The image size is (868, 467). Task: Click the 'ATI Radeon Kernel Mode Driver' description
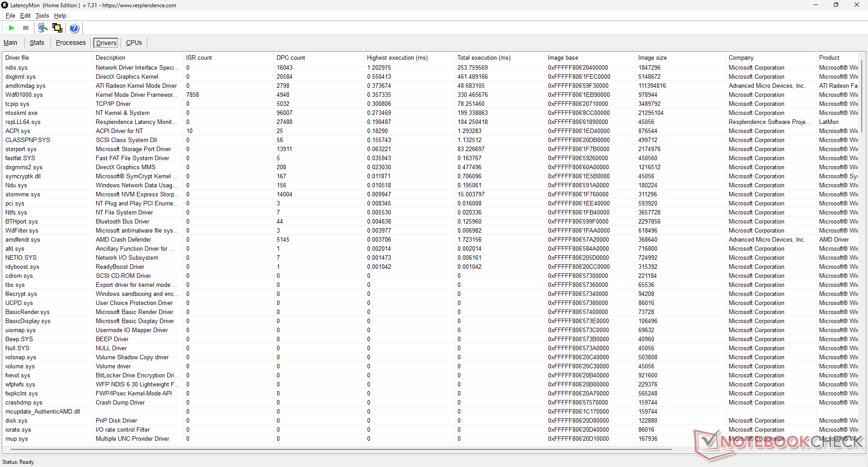coord(136,86)
